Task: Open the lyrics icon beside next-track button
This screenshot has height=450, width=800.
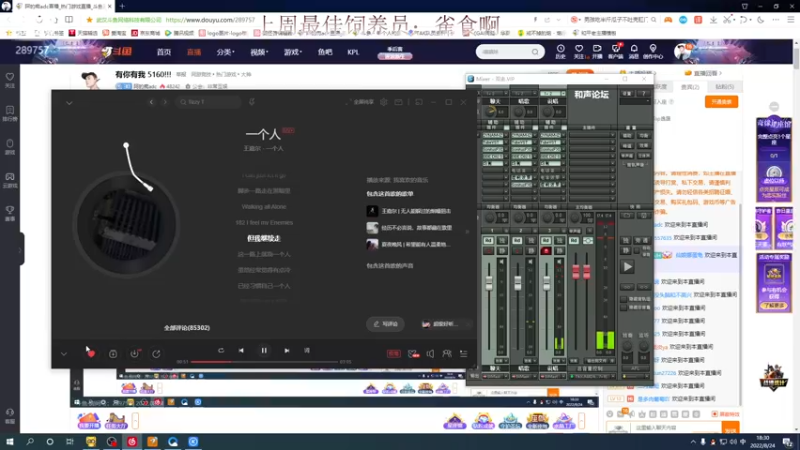Action: point(307,351)
